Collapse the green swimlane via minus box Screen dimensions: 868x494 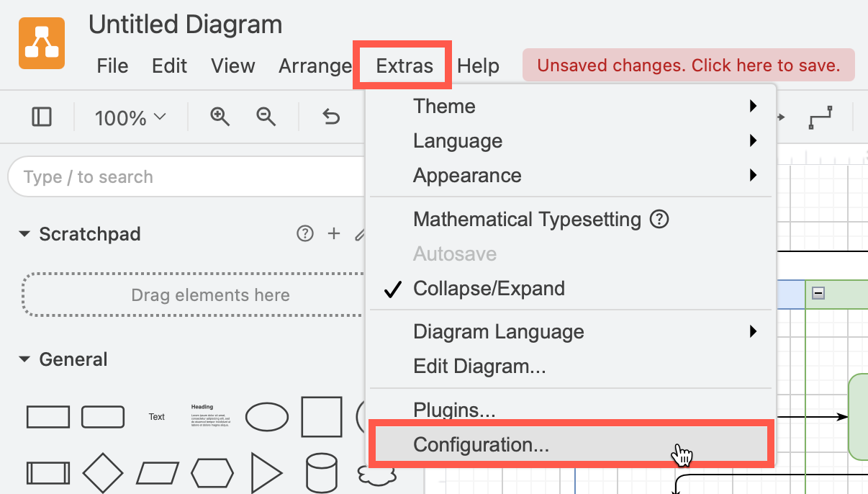pyautogui.click(x=818, y=293)
